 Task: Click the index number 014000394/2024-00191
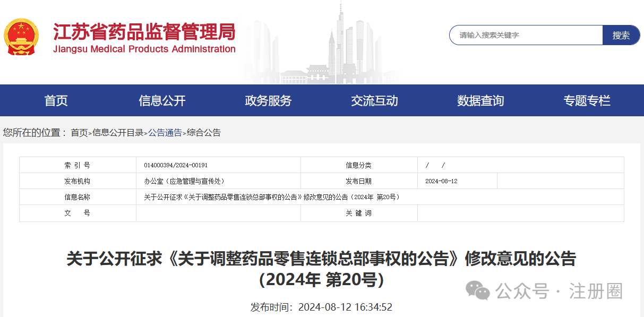[176, 166]
